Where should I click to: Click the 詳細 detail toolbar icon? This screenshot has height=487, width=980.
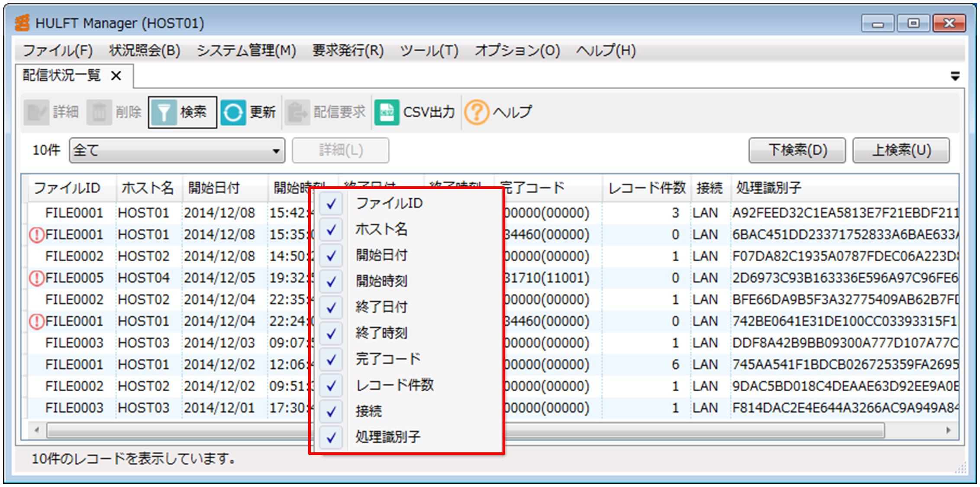point(36,113)
